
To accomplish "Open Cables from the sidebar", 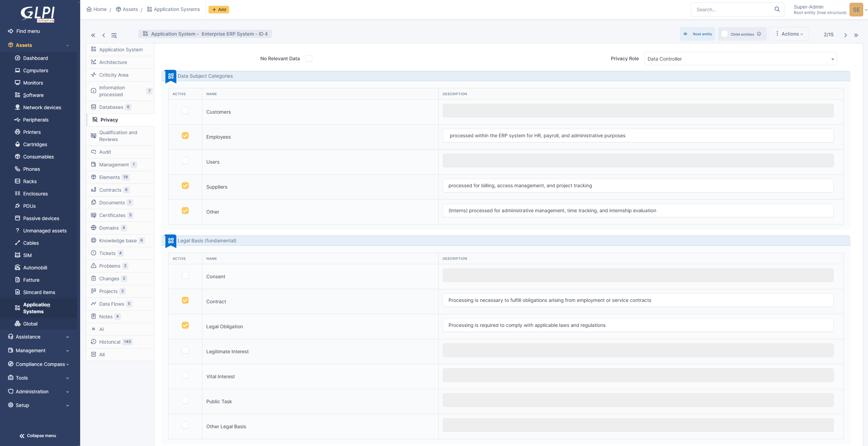I will [x=31, y=243].
